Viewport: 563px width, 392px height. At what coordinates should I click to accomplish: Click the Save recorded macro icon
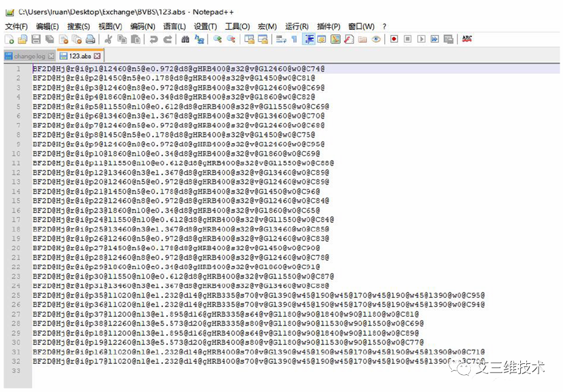pyautogui.click(x=448, y=39)
